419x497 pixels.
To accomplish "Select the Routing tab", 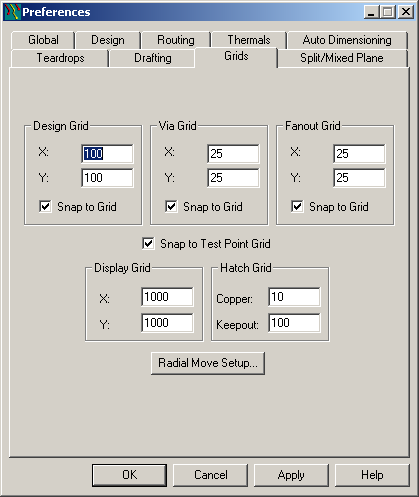I will 176,40.
